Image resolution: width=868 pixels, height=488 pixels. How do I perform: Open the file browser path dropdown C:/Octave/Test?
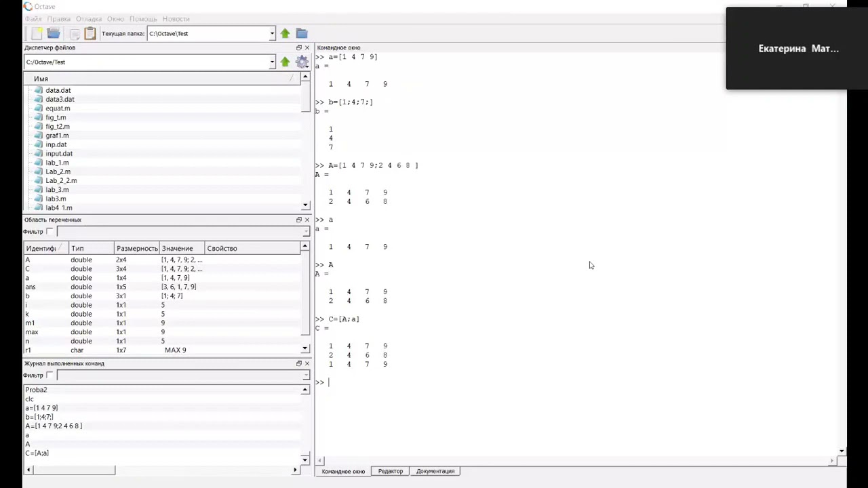[272, 62]
